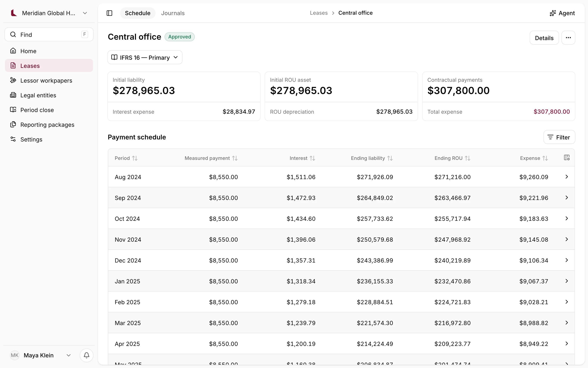
Task: Expand the Sep 2024 row chevron
Action: click(x=567, y=198)
